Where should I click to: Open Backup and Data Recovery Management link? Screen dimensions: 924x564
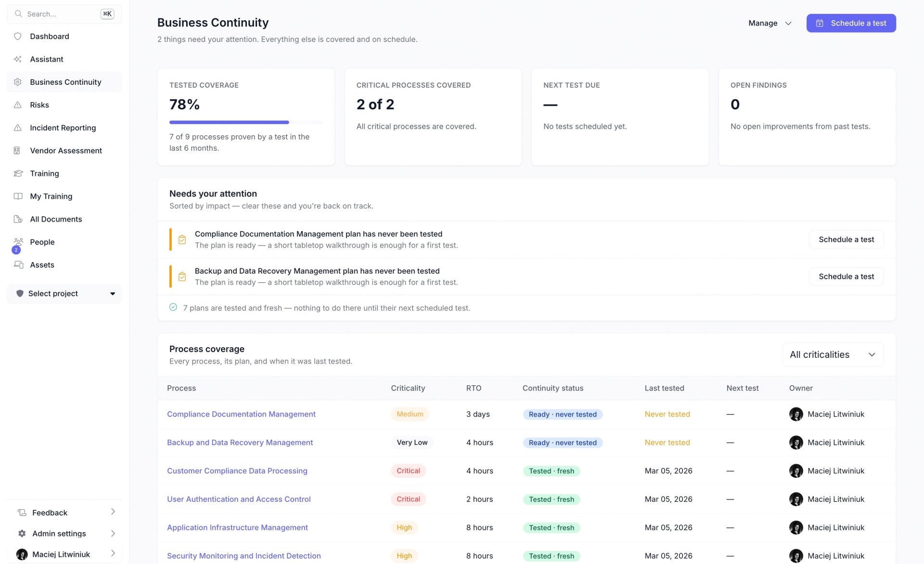240,443
